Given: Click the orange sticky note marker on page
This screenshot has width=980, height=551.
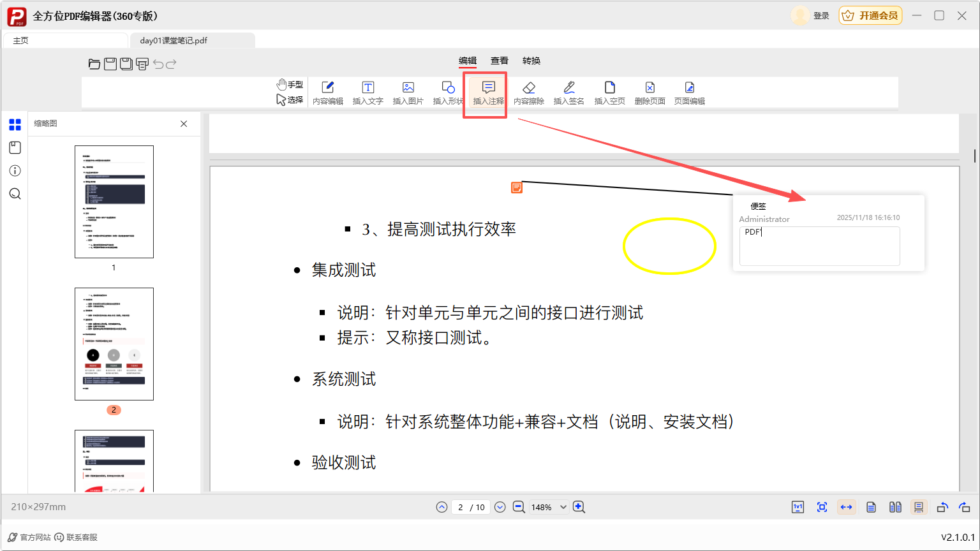Looking at the screenshot, I should pos(517,187).
